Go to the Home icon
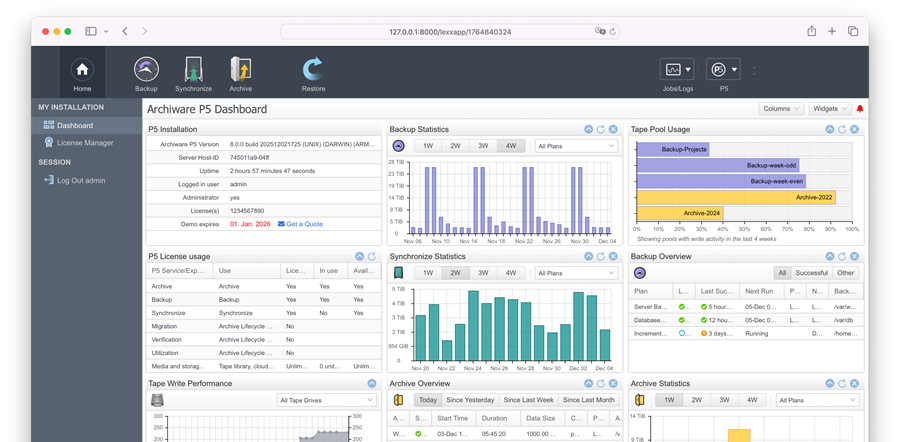 click(82, 72)
